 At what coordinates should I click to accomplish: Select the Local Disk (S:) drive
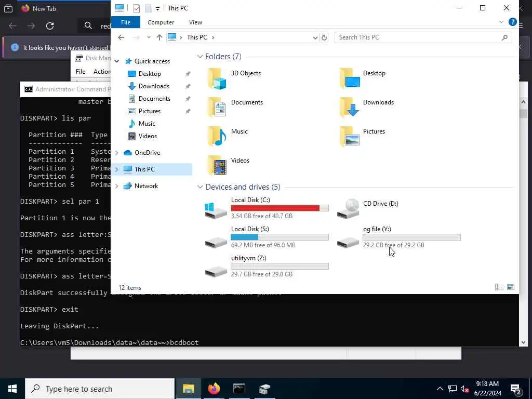pos(267,237)
